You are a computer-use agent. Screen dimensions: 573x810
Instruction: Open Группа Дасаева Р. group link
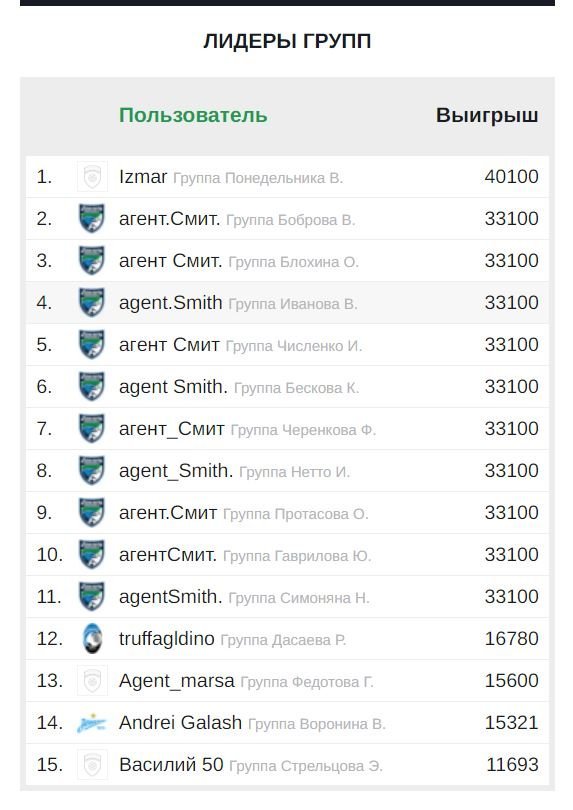tap(283, 640)
